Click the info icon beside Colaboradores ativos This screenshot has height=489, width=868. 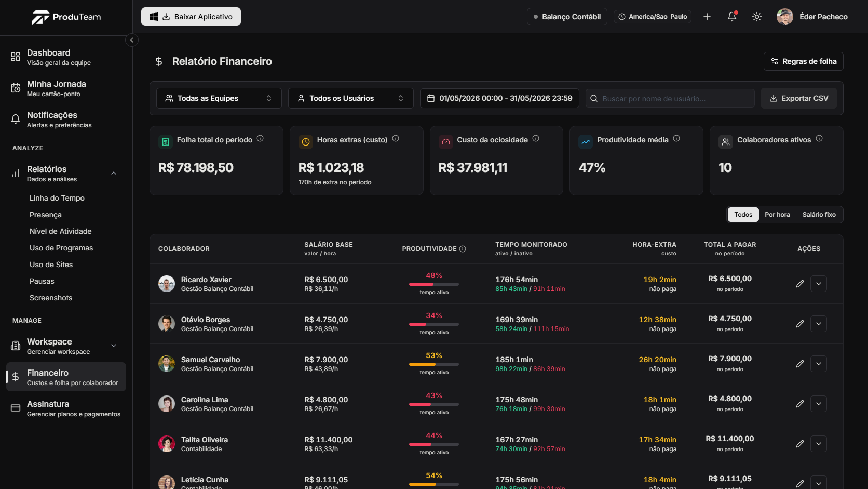click(x=819, y=139)
